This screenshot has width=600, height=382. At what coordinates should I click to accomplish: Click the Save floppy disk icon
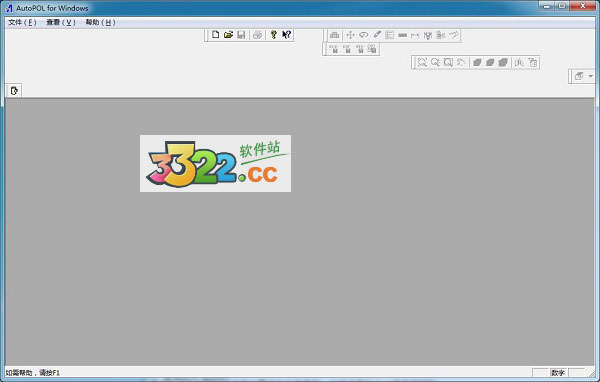[241, 35]
